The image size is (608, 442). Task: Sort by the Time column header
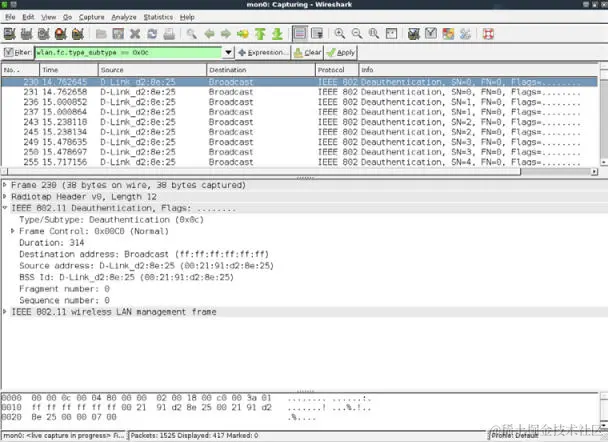[x=69, y=70]
